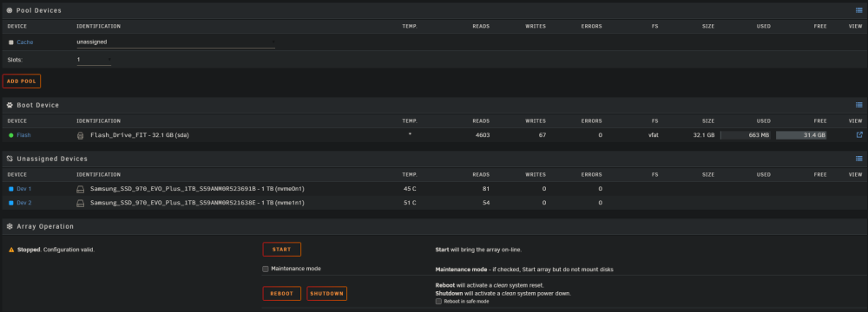Click the Pool Devices section icon
Viewport: 868px width, 312px height.
[10, 10]
